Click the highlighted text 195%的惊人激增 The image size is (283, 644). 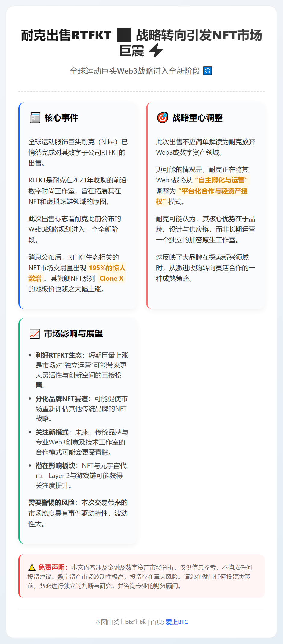pos(77,273)
